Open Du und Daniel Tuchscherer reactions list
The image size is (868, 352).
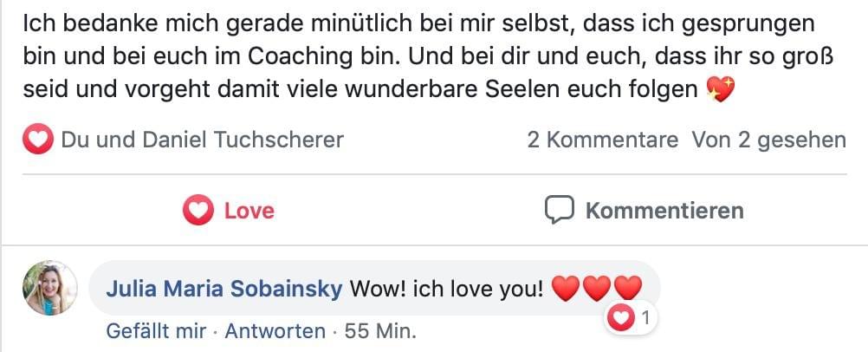pos(202,140)
